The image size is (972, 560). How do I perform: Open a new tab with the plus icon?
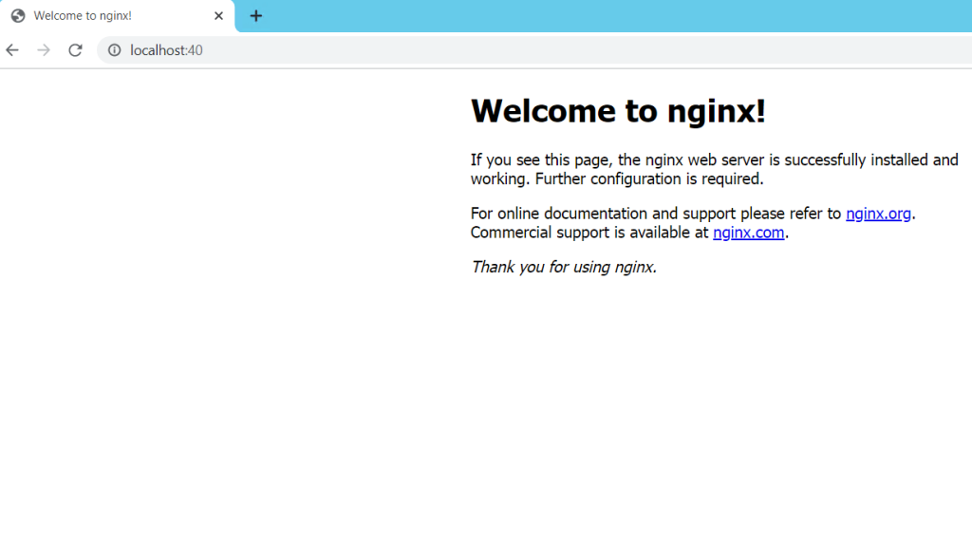(254, 15)
